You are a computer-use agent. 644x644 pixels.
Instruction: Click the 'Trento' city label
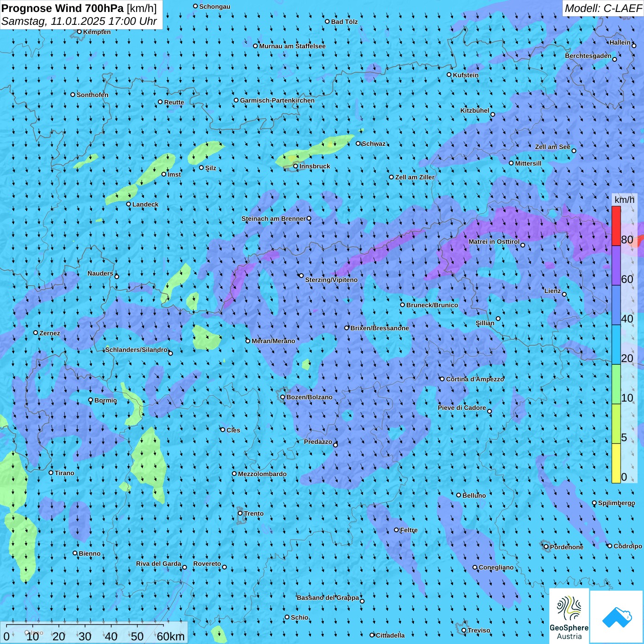point(254,513)
